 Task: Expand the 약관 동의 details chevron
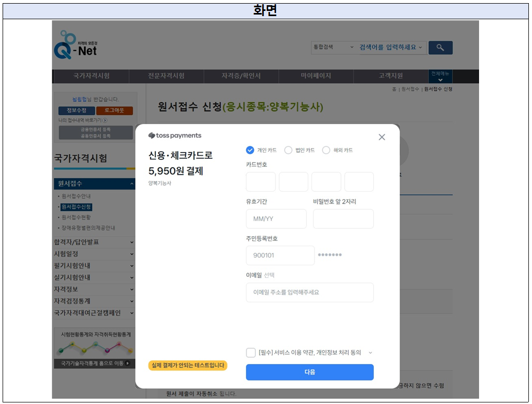[x=370, y=353]
